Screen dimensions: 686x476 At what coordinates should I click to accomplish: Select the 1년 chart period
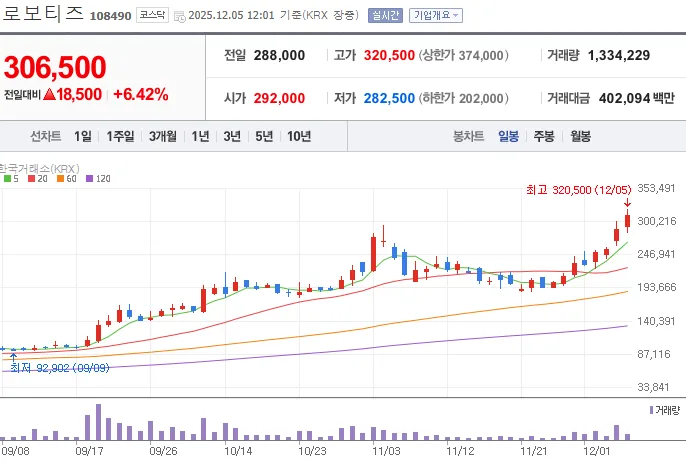[200, 136]
